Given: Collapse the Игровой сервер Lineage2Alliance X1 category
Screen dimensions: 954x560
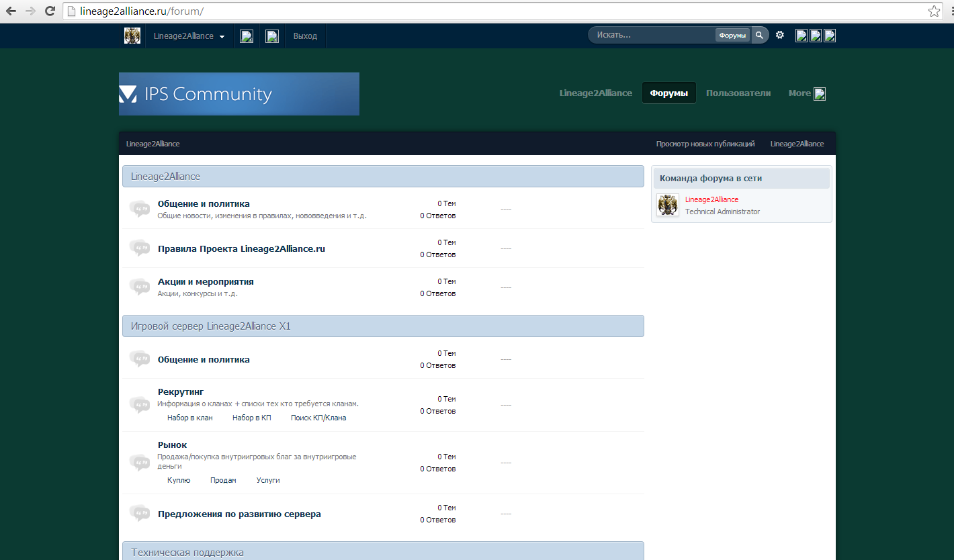Looking at the screenshot, I should coord(383,326).
